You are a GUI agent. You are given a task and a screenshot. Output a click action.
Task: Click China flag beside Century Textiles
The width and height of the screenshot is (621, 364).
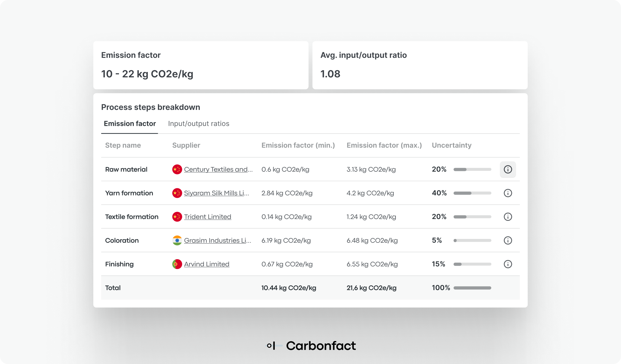click(x=177, y=169)
